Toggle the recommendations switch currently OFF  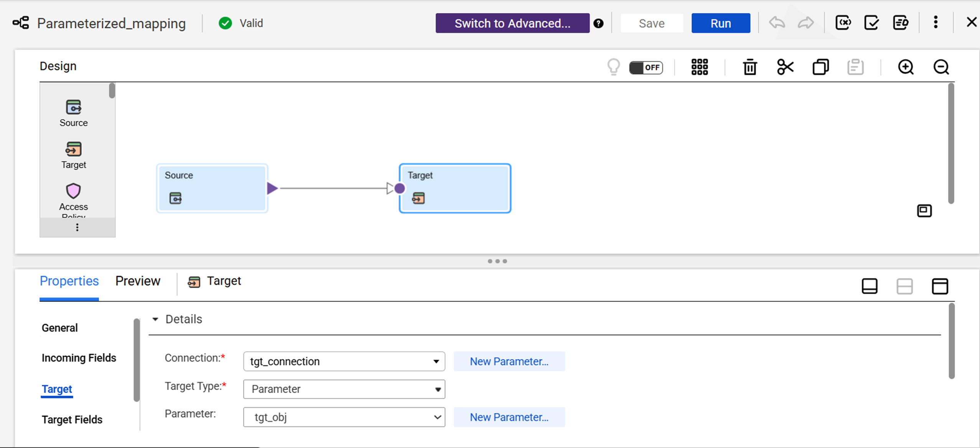[646, 68]
